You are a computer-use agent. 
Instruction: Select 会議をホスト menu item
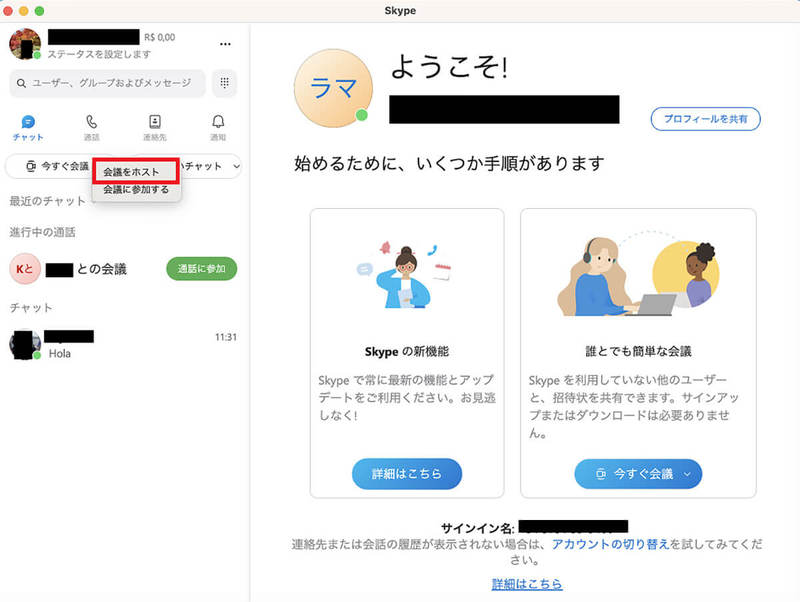(136, 171)
